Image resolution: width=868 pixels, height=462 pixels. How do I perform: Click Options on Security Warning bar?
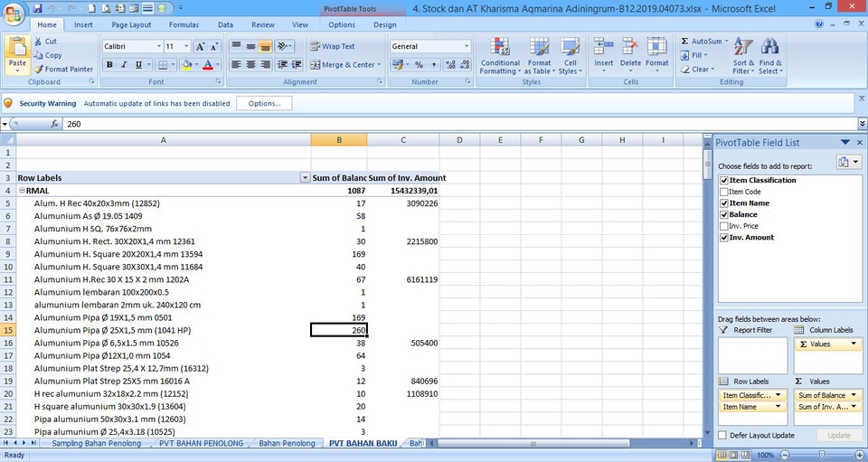pyautogui.click(x=264, y=103)
